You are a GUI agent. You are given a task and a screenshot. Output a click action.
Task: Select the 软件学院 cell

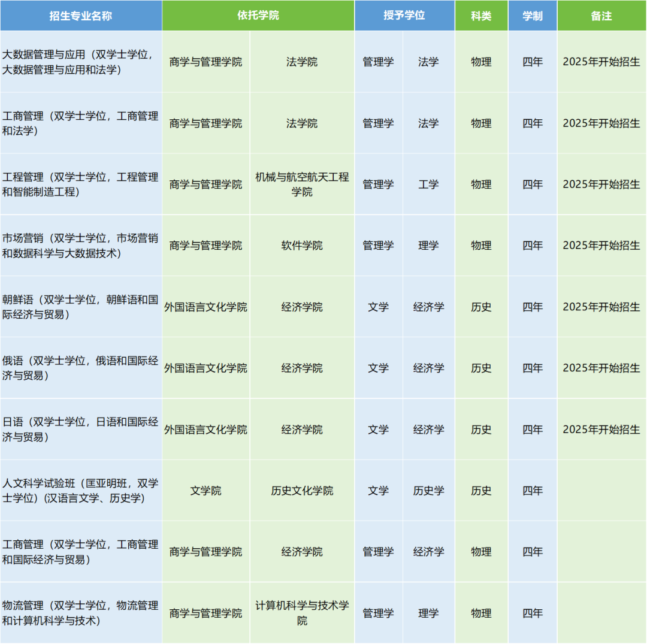pyautogui.click(x=302, y=246)
